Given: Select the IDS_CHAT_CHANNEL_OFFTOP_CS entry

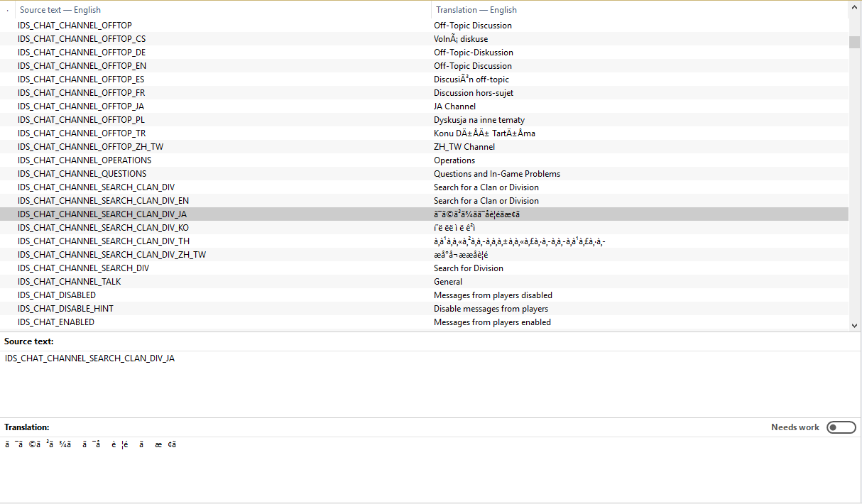Looking at the screenshot, I should (x=82, y=39).
